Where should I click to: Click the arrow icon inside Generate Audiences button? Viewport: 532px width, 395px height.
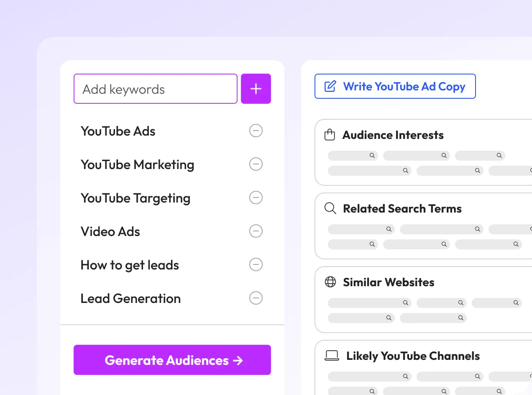pos(238,360)
